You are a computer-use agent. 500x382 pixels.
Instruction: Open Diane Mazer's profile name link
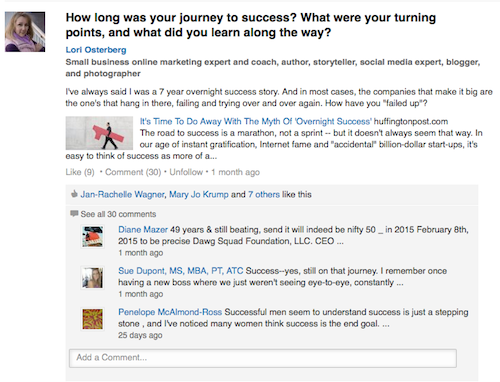pos(143,230)
